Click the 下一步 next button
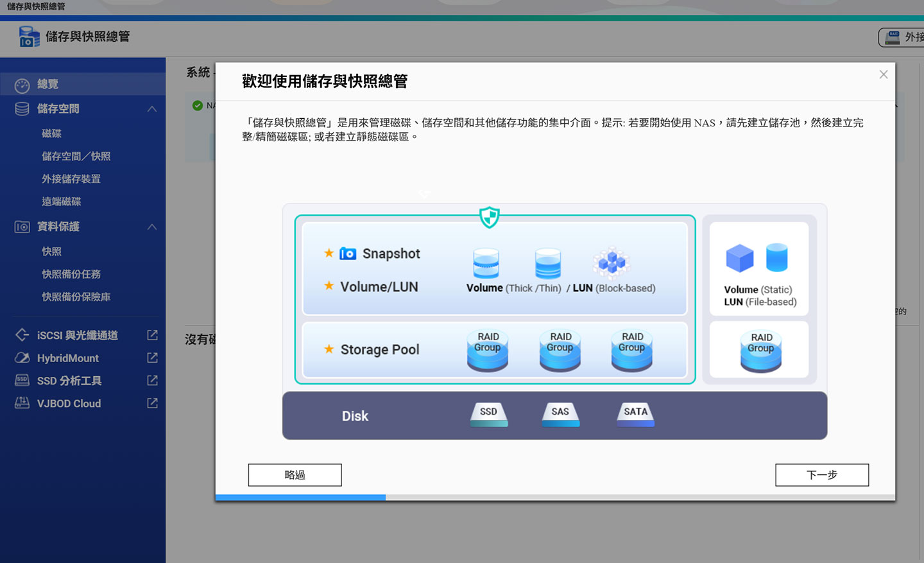 point(822,475)
